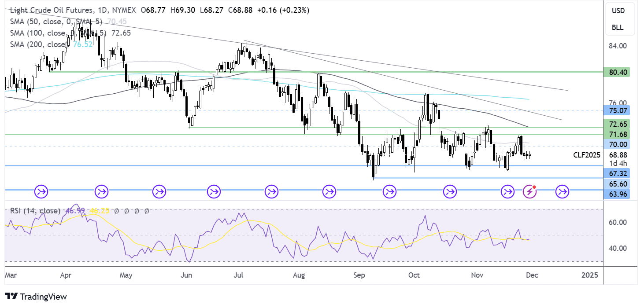The height and width of the screenshot is (308, 644).
Task: Click the 71.68 price level label
Action: point(617,134)
